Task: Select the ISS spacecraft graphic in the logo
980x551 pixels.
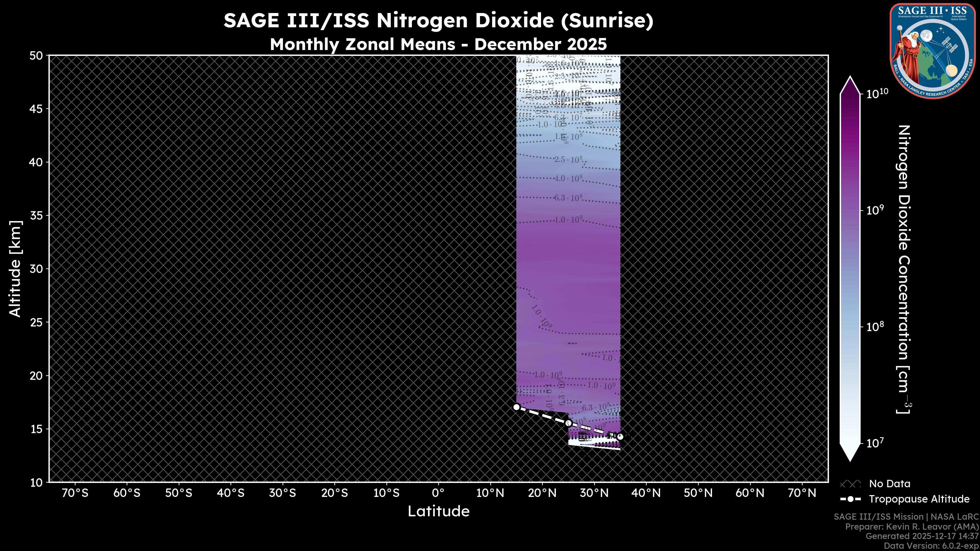Action: point(950,44)
